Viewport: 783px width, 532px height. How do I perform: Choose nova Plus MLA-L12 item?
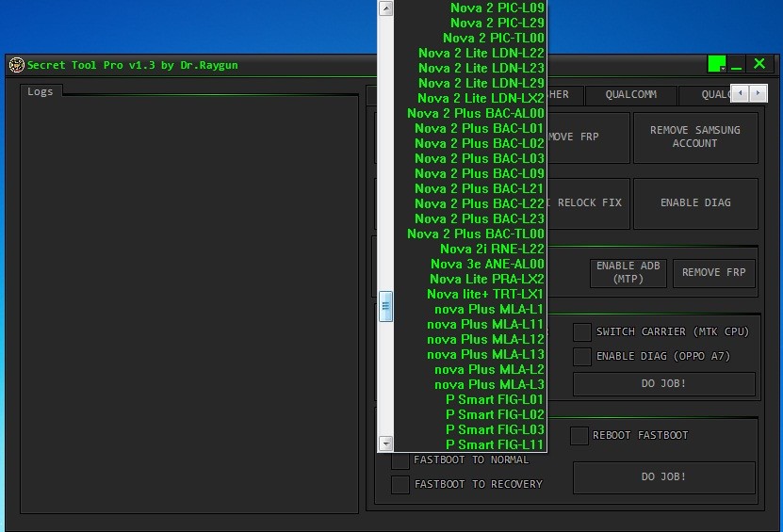pyautogui.click(x=470, y=339)
